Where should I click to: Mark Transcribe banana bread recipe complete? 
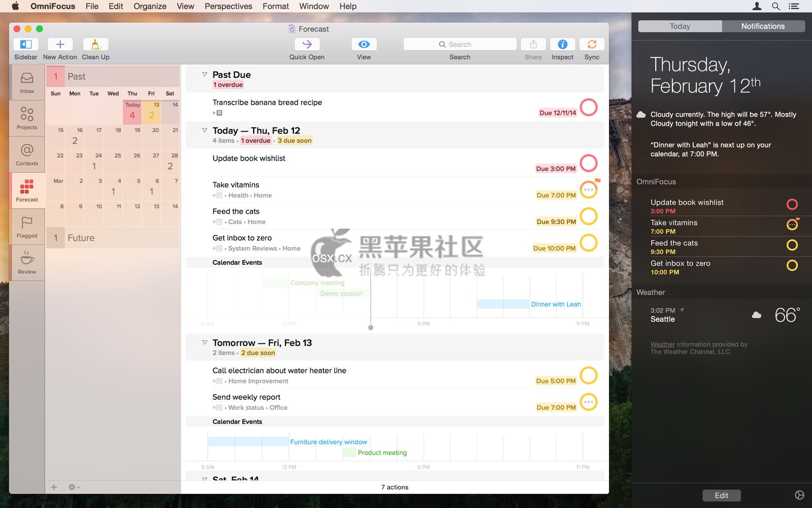(589, 107)
